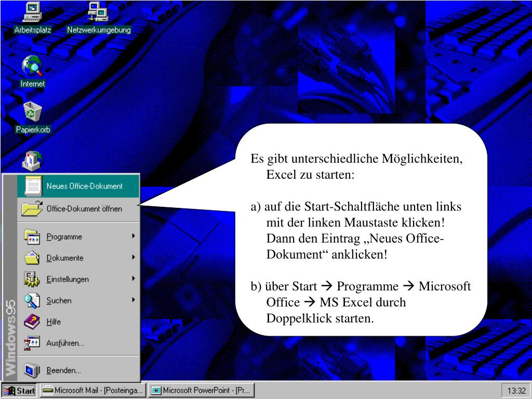
Task: Select Neues Office-Dokument menu entry
Action: (78, 186)
